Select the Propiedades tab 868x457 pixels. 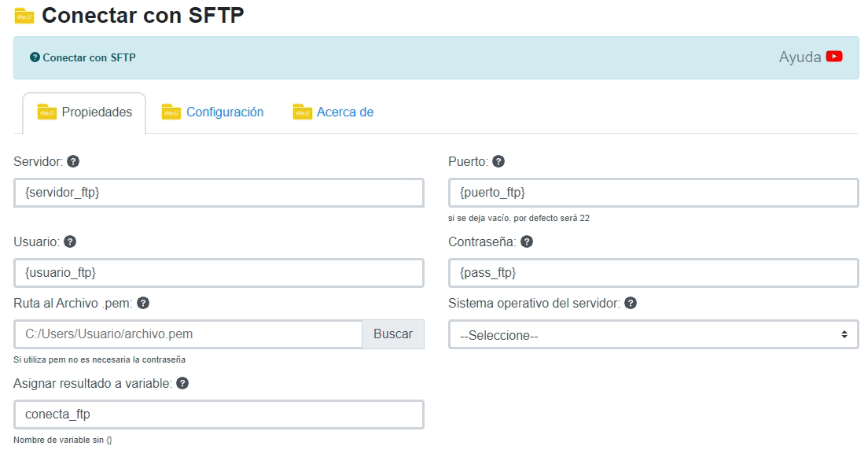96,112
